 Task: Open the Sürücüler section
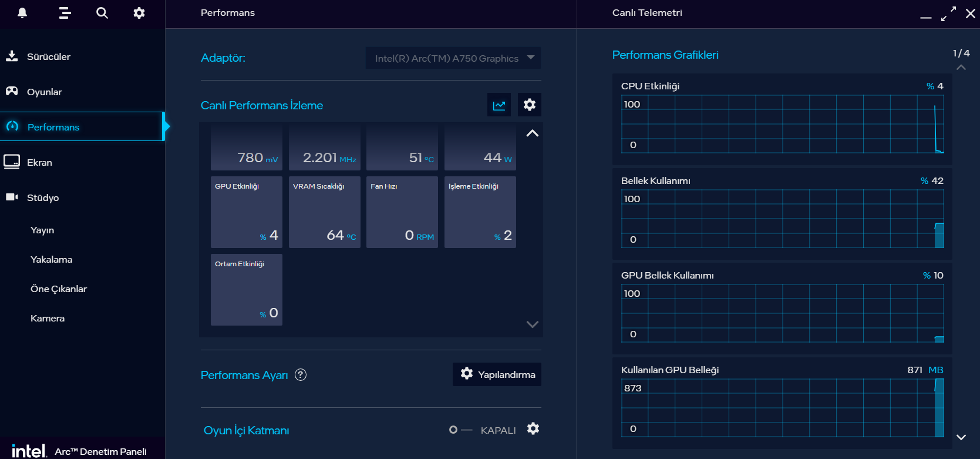(x=82, y=56)
